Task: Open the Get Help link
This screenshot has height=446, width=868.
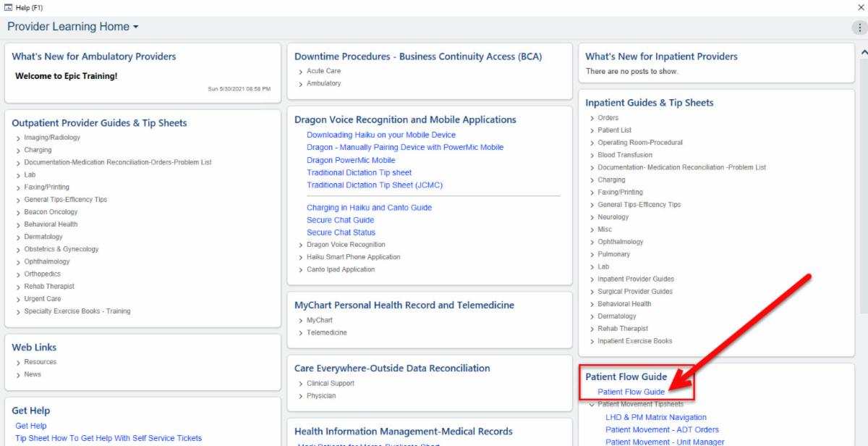Action: [31, 426]
